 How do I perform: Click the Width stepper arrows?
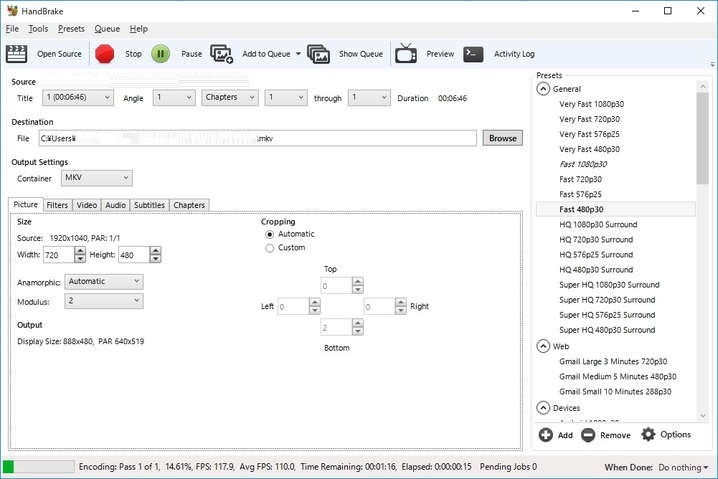[80, 255]
